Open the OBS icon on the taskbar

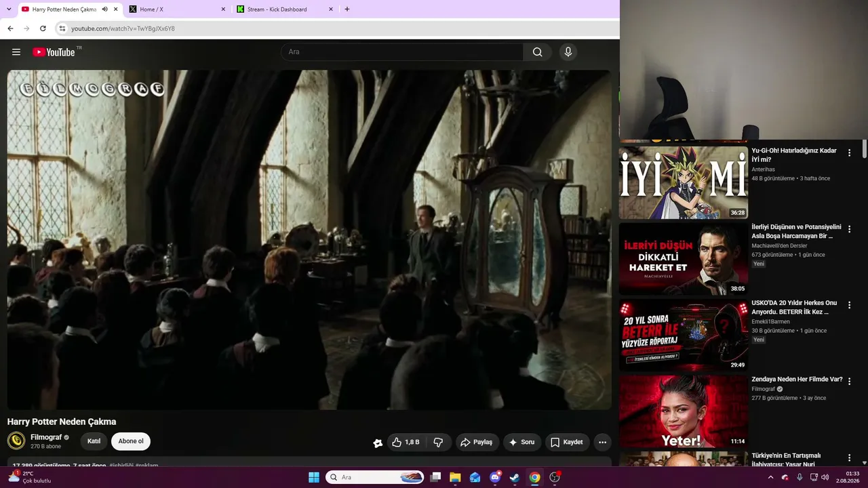(555, 477)
